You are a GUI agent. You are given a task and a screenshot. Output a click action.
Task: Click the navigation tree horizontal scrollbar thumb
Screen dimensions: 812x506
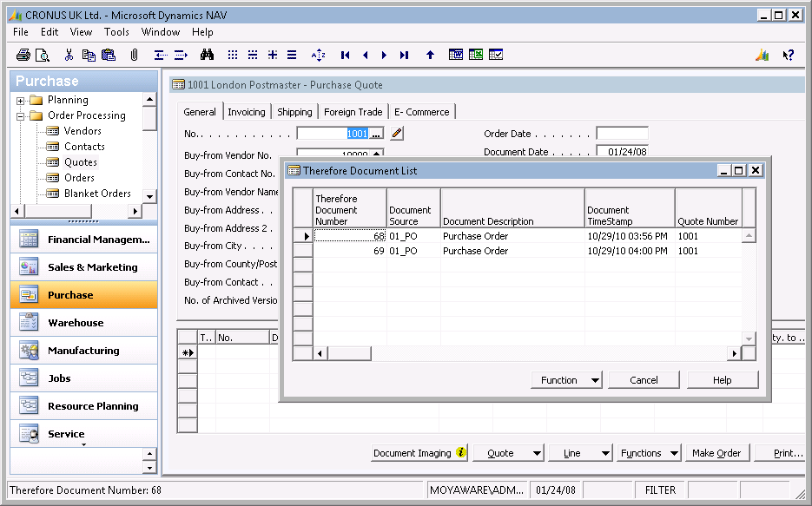click(x=58, y=211)
